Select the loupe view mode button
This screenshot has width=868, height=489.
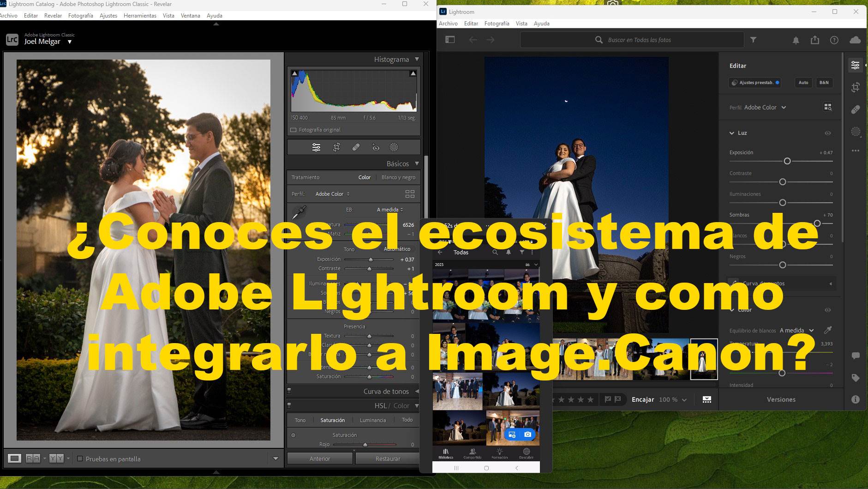(15, 459)
